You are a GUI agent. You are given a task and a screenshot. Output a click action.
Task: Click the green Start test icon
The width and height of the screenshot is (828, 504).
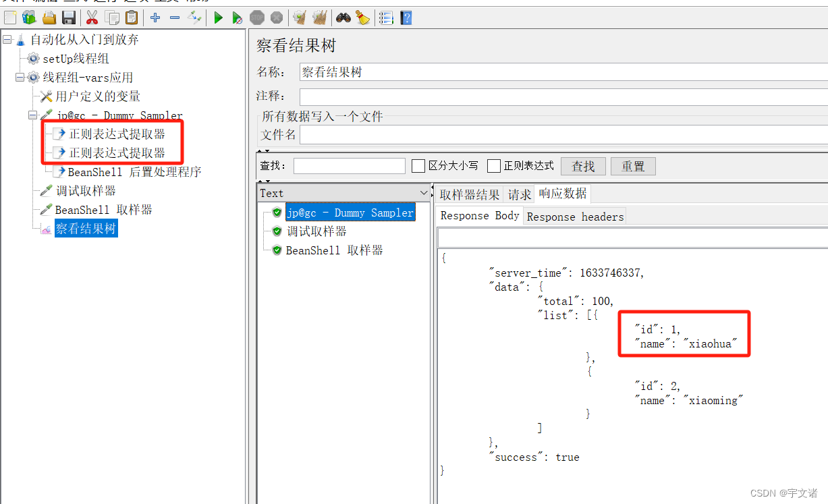[x=217, y=18]
